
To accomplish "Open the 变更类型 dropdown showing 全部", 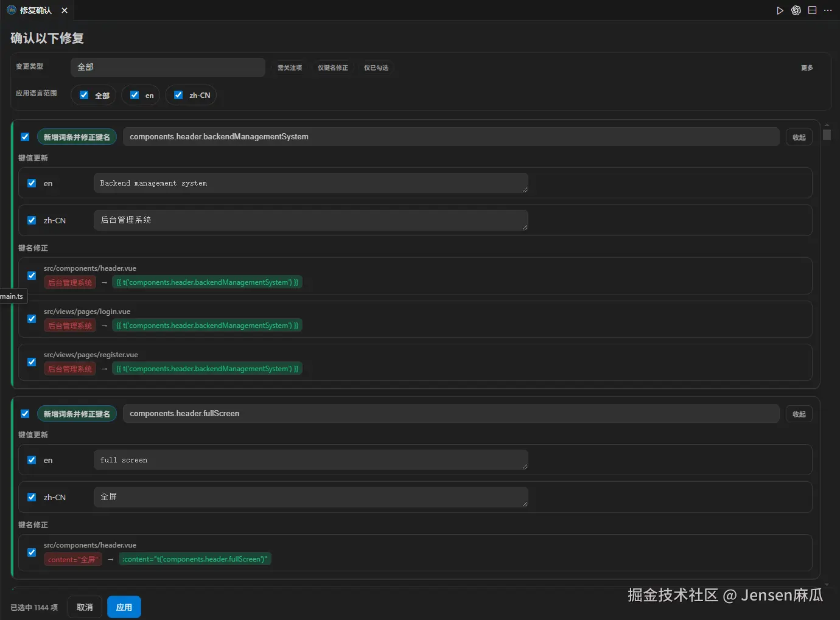I will tap(168, 67).
